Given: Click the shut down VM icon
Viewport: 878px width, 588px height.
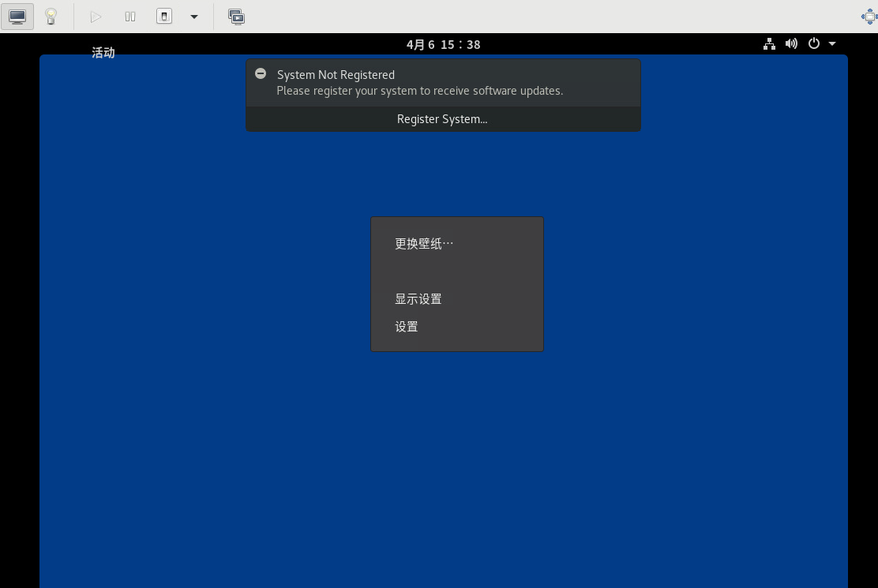Looking at the screenshot, I should coord(164,17).
